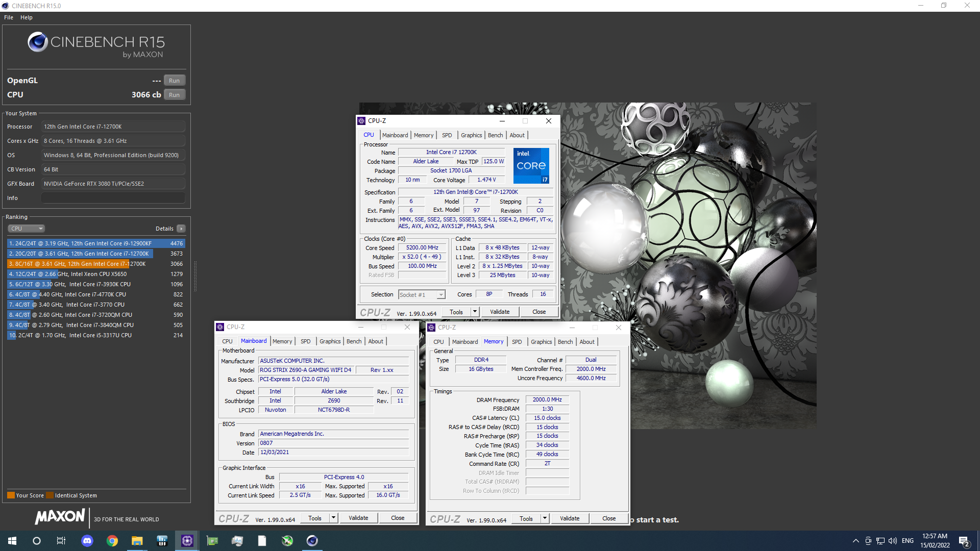980x551 pixels.
Task: Click Validate in Memory CPU-Z window
Action: point(570,519)
